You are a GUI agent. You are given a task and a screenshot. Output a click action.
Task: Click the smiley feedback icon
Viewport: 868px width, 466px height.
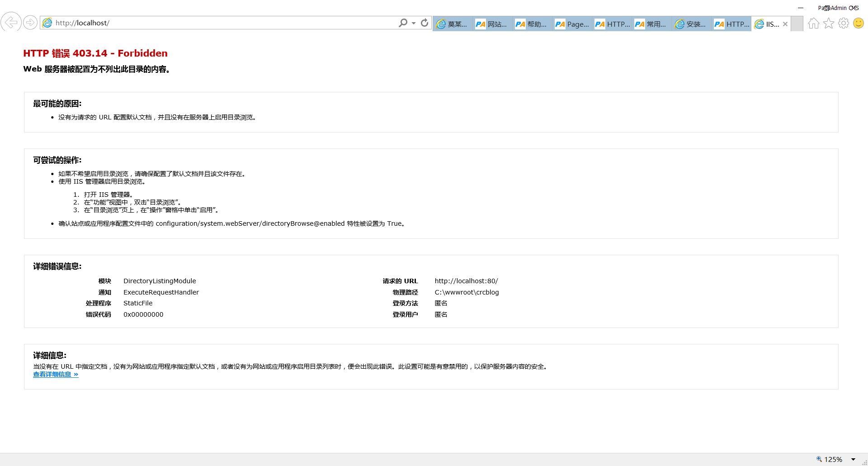tap(858, 23)
